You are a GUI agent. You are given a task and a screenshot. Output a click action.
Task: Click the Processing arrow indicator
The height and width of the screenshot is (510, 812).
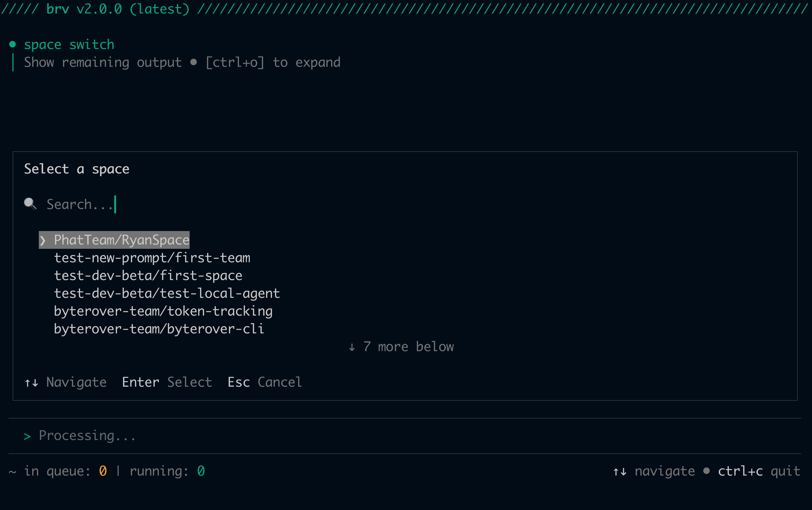click(27, 436)
